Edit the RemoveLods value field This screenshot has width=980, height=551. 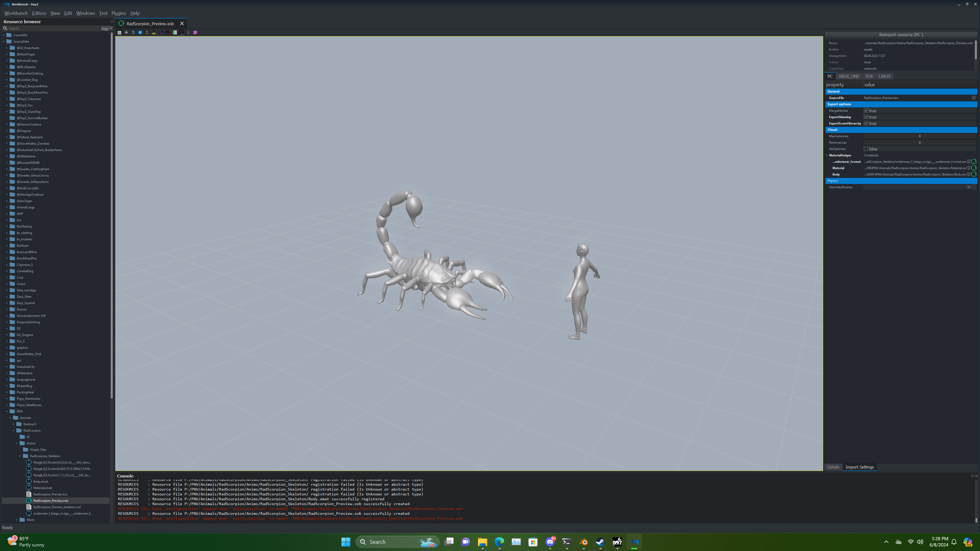pyautogui.click(x=920, y=143)
